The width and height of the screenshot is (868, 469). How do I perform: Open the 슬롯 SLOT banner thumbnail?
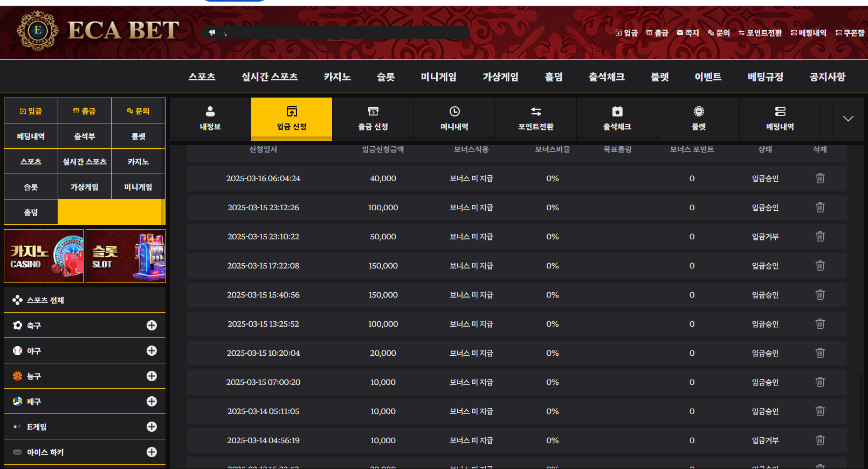tap(126, 256)
